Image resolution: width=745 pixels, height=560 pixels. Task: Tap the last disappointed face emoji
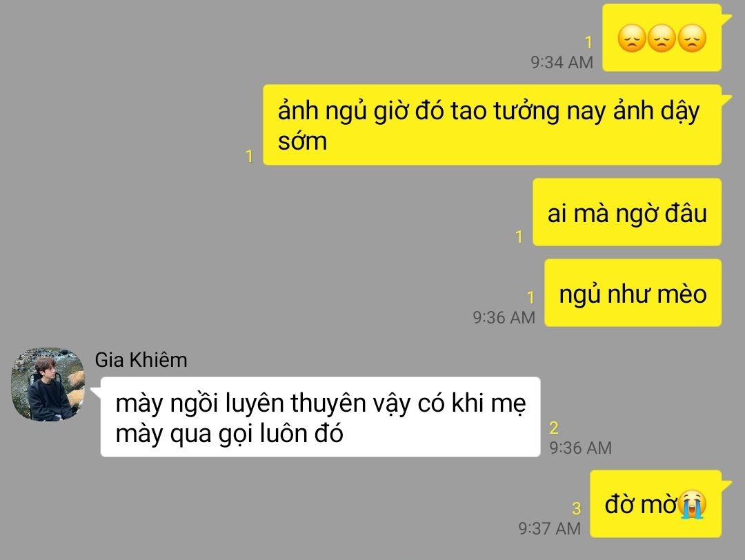pos(693,38)
